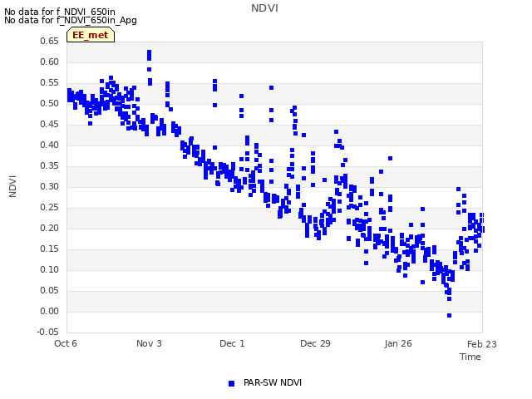Click the Dec 29 x-axis tick label
The width and height of the screenshot is (532, 399).
(315, 343)
